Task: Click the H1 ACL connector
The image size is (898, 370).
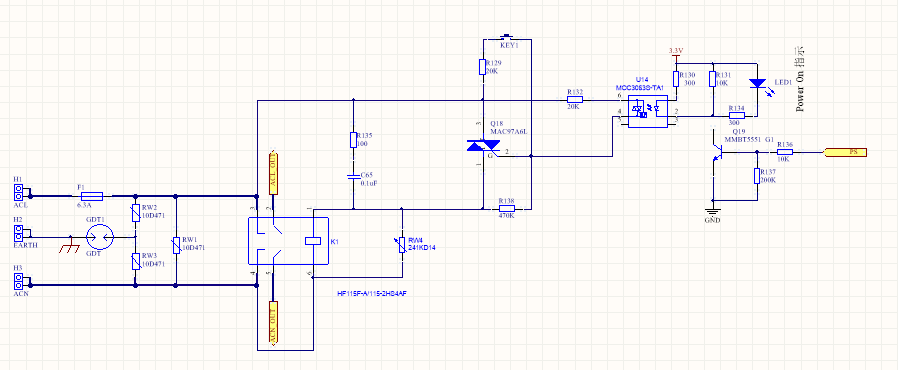Action: (x=18, y=192)
